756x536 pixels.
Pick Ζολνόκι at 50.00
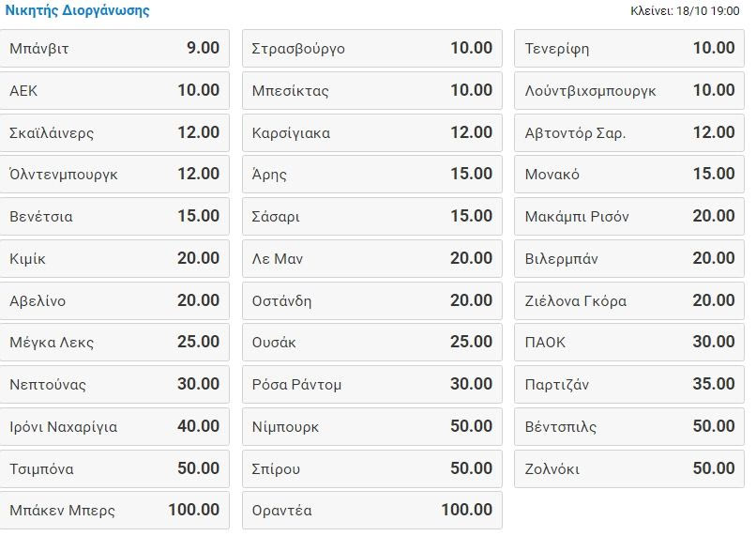pyautogui.click(x=629, y=468)
